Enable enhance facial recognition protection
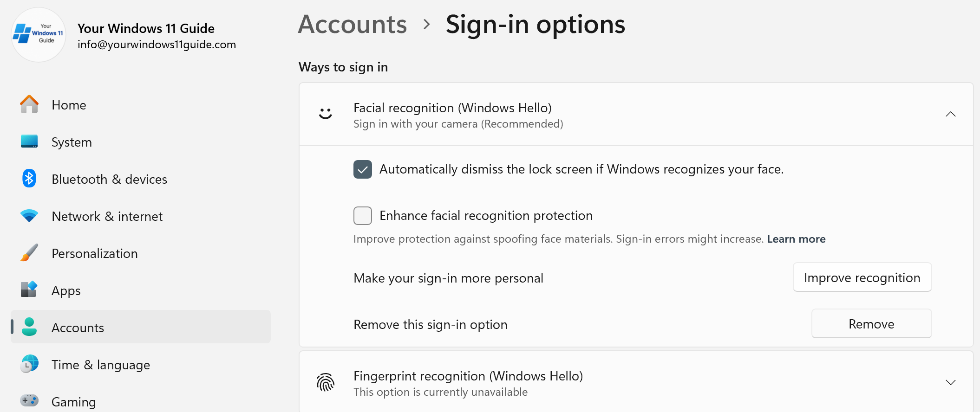Screen dimensions: 980x412 pos(363,215)
